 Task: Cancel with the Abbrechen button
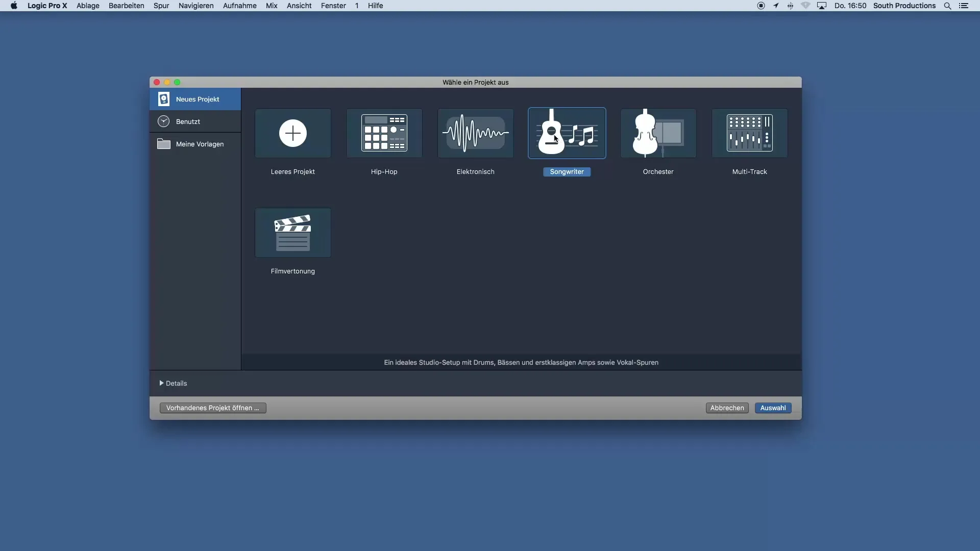coord(727,408)
